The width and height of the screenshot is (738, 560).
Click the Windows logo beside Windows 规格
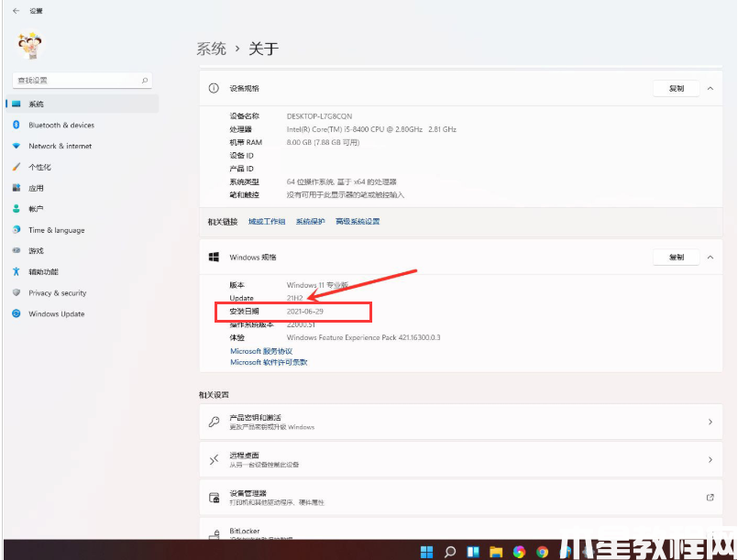coord(214,257)
